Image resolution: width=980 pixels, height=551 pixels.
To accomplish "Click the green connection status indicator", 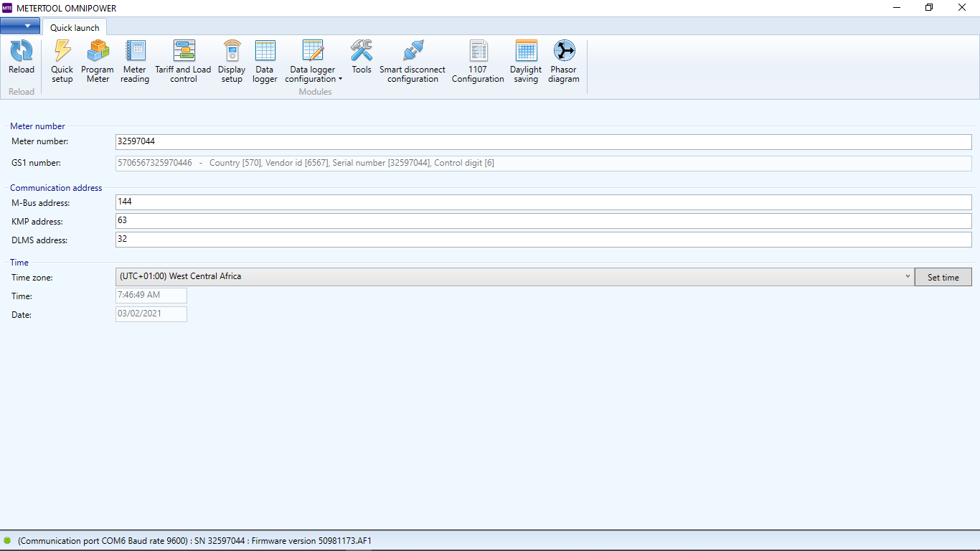I will coord(7,540).
